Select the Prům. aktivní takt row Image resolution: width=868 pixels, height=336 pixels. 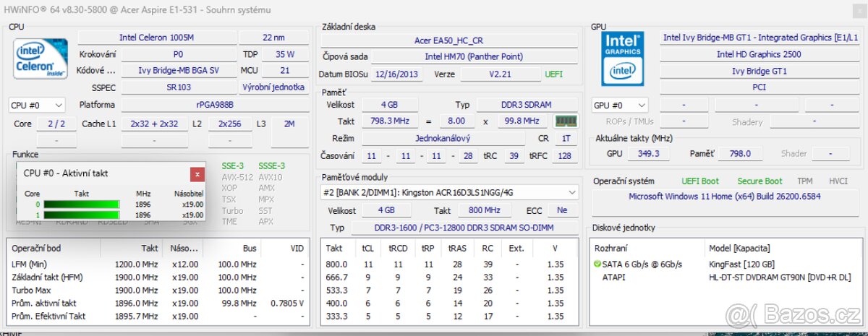coord(158,303)
